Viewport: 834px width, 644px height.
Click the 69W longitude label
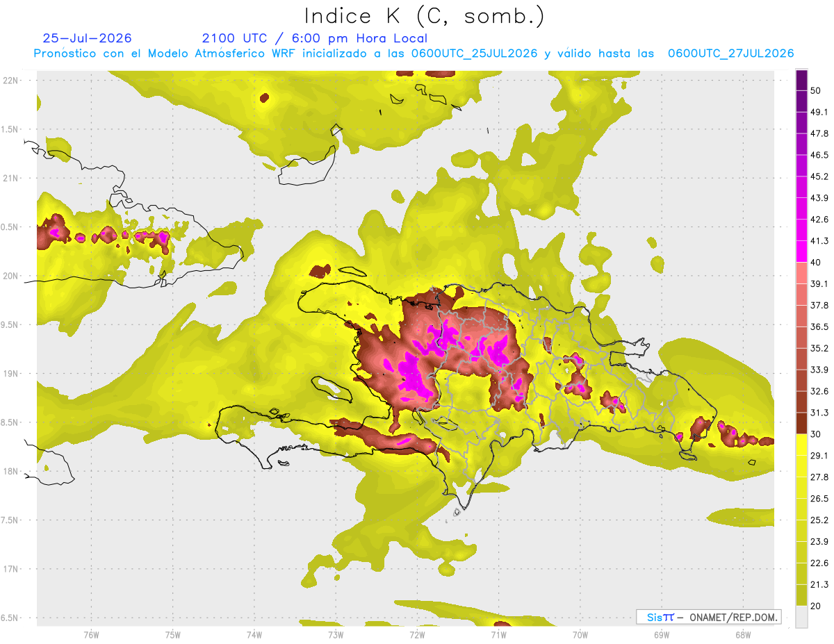[x=662, y=635]
